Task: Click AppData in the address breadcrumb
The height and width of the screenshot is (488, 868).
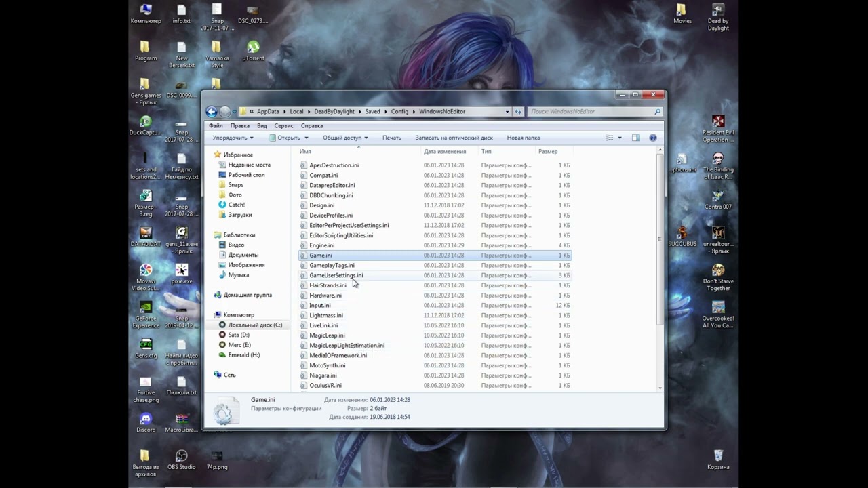Action: [268, 111]
